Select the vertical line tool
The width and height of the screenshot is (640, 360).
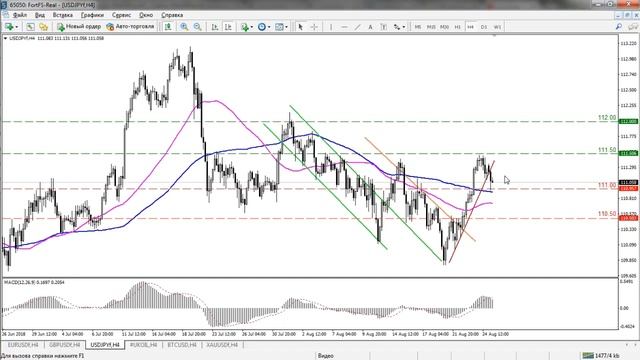(331, 27)
